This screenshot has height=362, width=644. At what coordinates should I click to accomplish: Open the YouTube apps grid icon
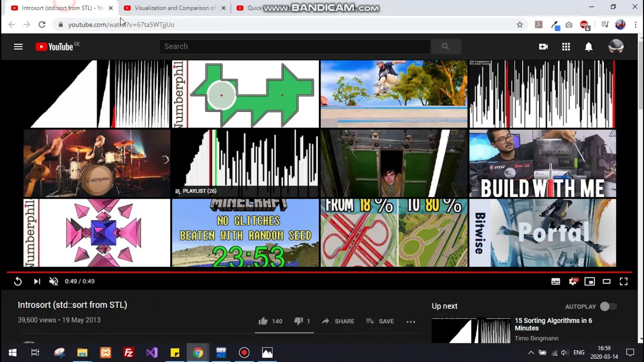(566, 47)
